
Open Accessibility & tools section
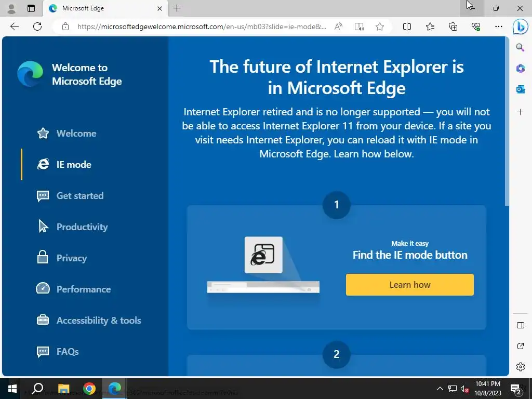[88, 320]
